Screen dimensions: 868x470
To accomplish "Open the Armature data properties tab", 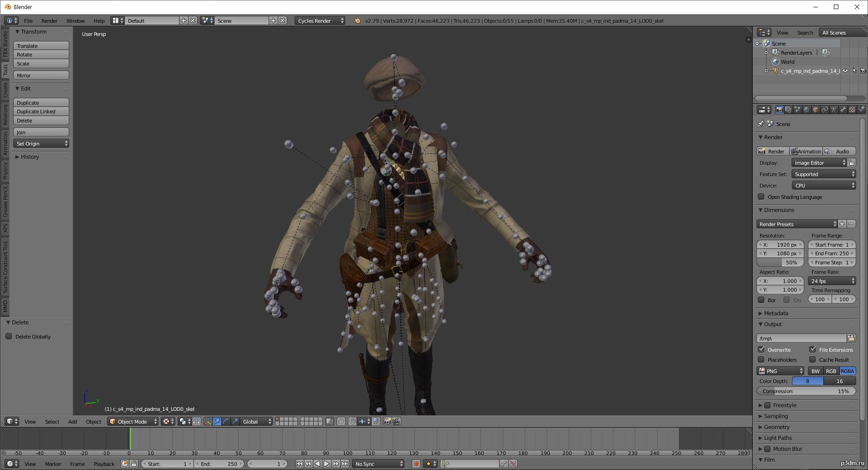I will [x=834, y=110].
